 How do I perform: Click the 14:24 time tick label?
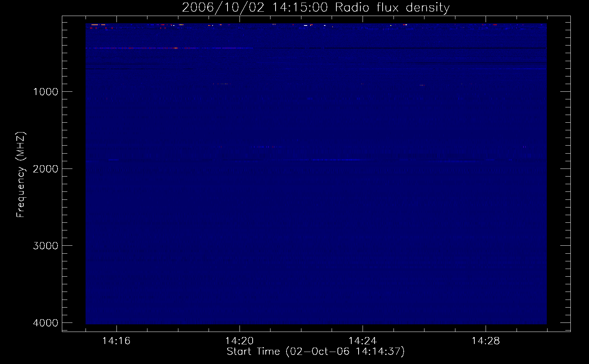[363, 341]
